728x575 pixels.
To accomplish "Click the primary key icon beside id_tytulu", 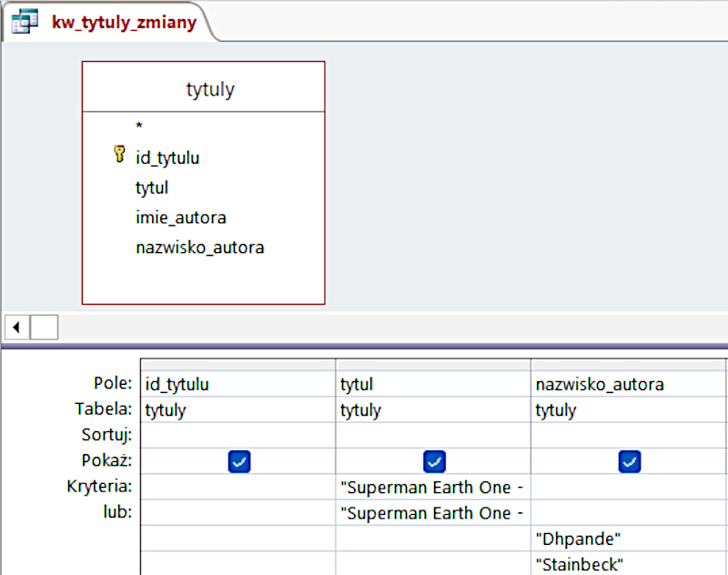I will pos(118,156).
